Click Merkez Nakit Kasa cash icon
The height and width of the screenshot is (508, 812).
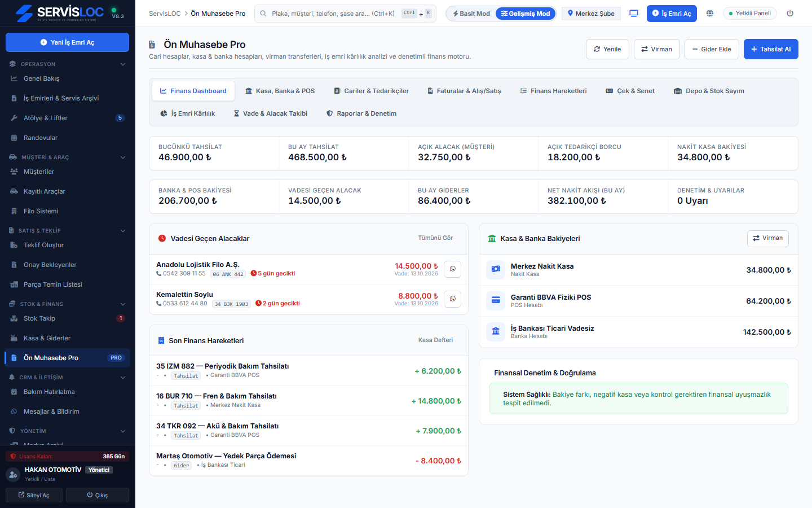pyautogui.click(x=496, y=270)
